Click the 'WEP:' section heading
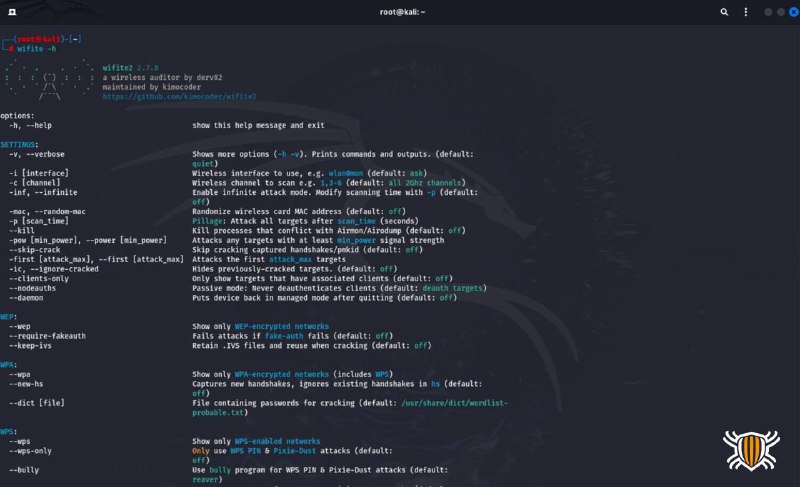Image resolution: width=800 pixels, height=487 pixels. [9, 317]
